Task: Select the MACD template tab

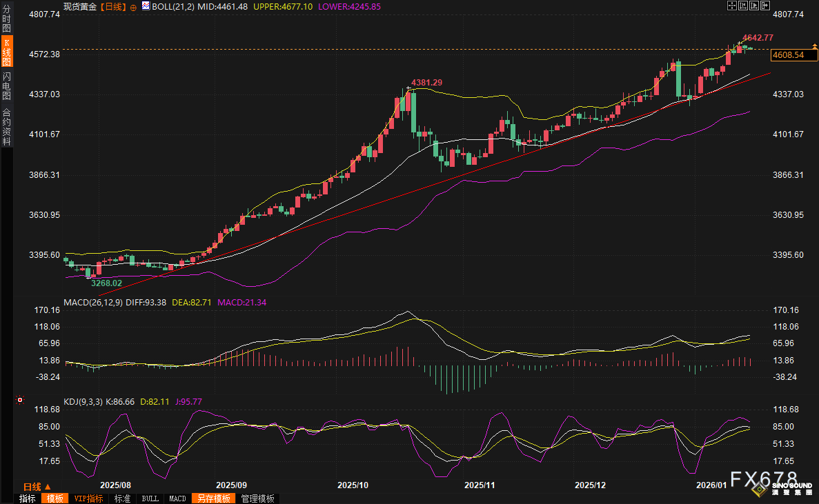Action: pyautogui.click(x=177, y=498)
